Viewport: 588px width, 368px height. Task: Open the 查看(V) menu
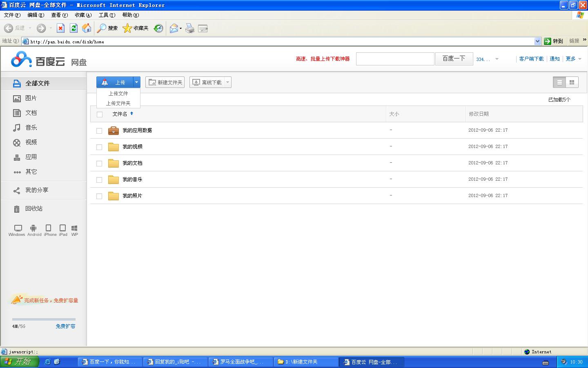point(60,15)
